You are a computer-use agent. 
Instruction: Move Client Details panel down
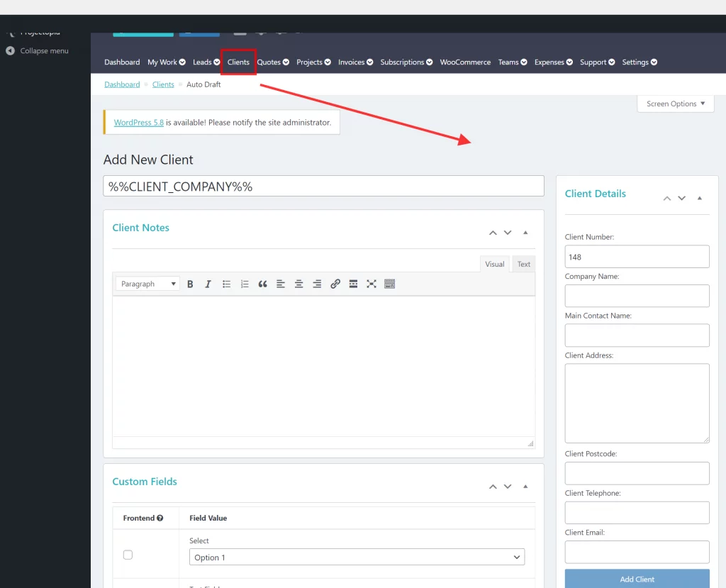pos(682,199)
